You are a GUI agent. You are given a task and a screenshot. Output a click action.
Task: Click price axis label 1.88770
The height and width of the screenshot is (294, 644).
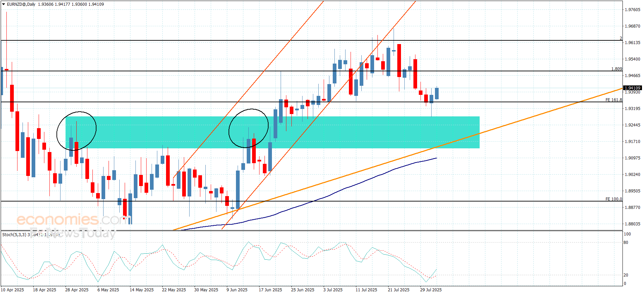pos(632,208)
